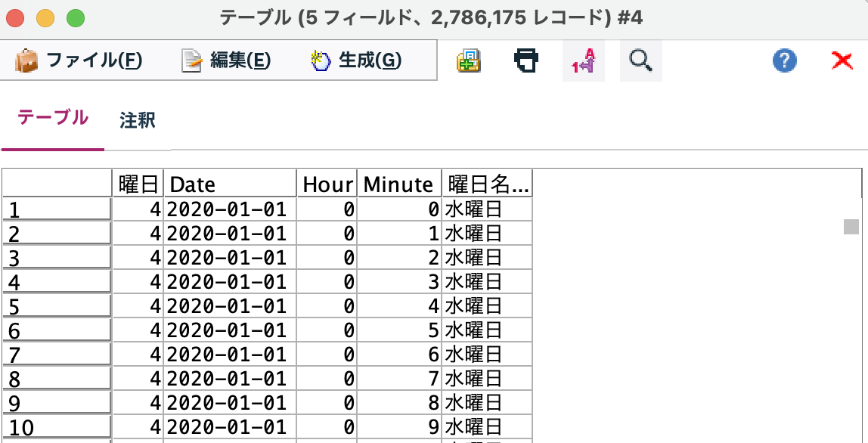Click the blue help question mark icon
This screenshot has height=443, width=868.
(x=784, y=60)
